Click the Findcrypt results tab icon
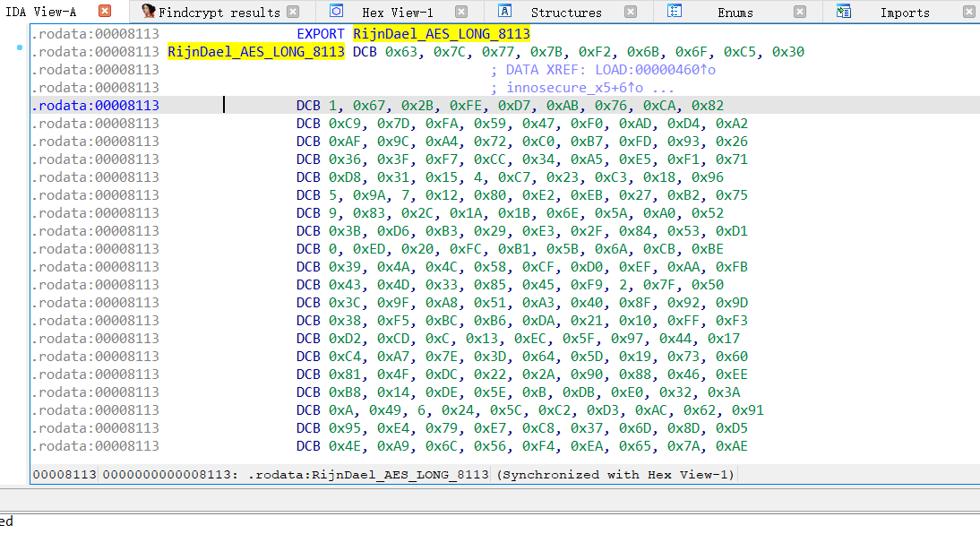The width and height of the screenshot is (980, 534). (148, 12)
